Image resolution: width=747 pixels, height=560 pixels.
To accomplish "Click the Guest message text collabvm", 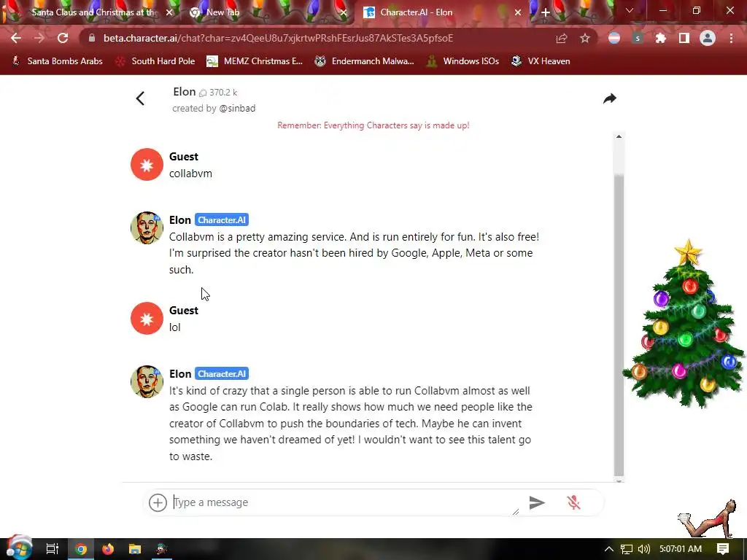I will [190, 174].
